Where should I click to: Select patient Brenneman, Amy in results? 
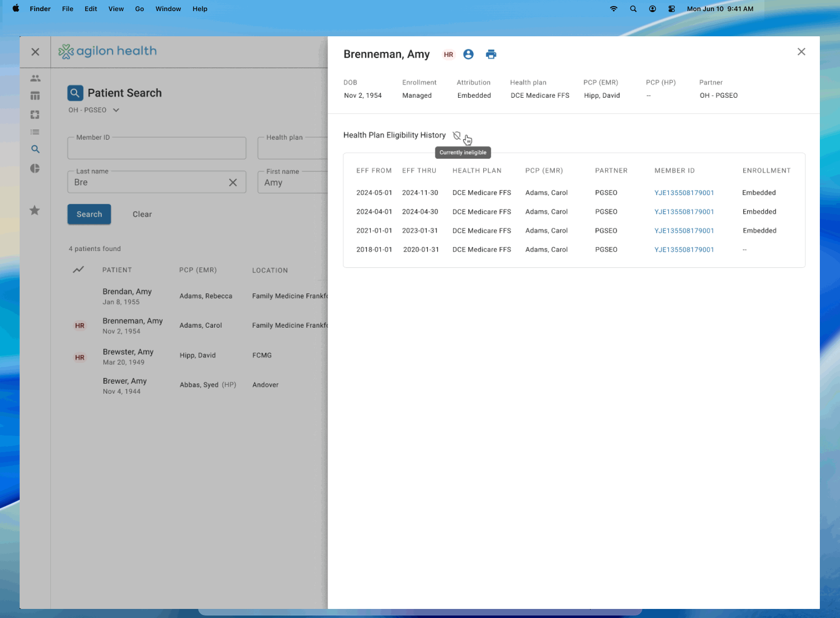[x=133, y=321]
